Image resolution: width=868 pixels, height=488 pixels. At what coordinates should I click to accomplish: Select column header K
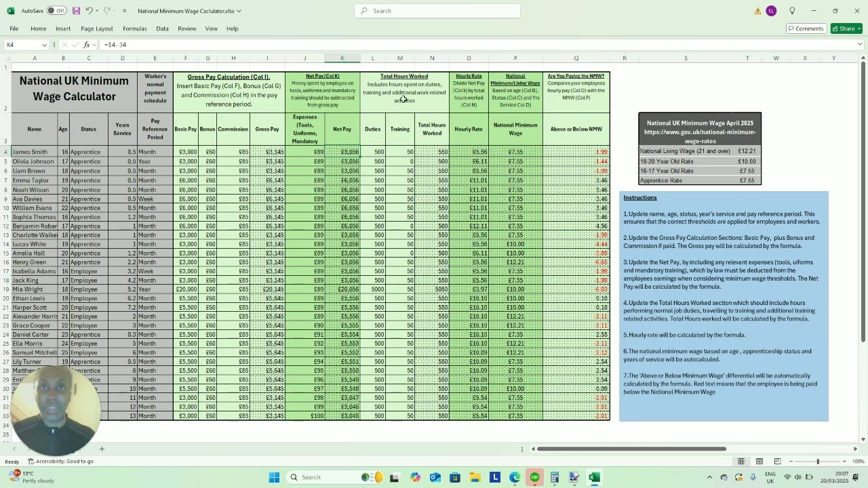coord(342,58)
